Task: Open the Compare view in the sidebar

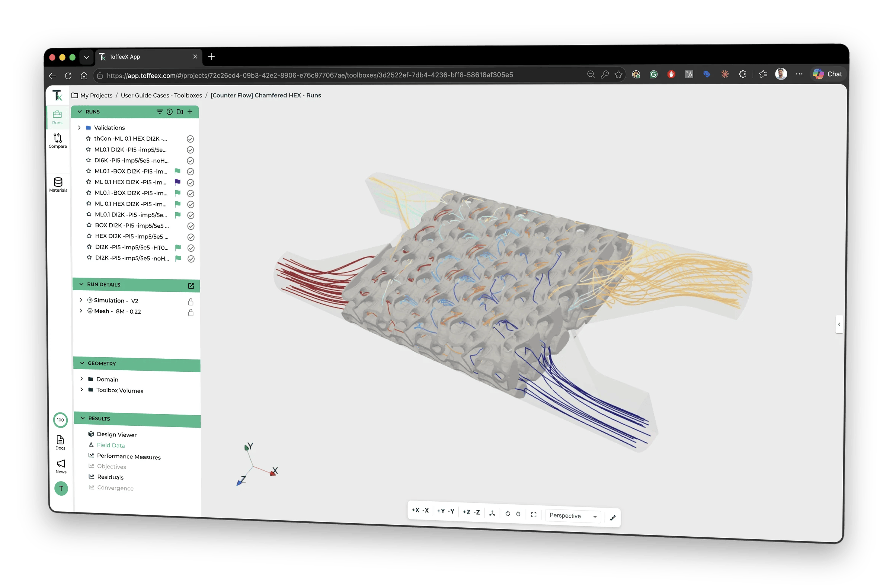Action: [x=58, y=141]
